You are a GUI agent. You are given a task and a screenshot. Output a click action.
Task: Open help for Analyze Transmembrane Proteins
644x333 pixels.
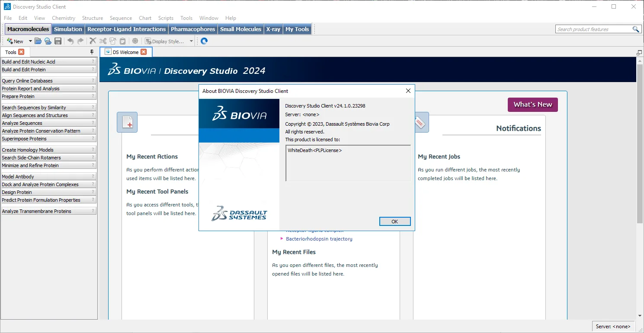[x=93, y=211]
